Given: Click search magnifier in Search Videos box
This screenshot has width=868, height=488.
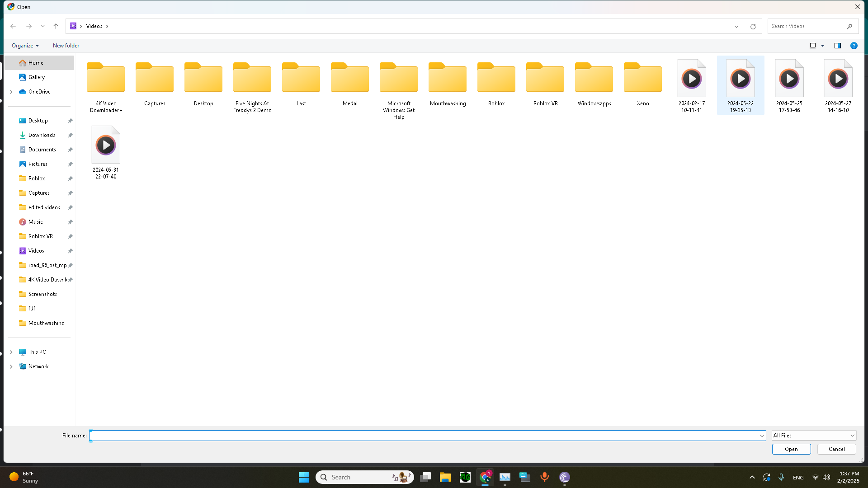Looking at the screenshot, I should tap(849, 26).
